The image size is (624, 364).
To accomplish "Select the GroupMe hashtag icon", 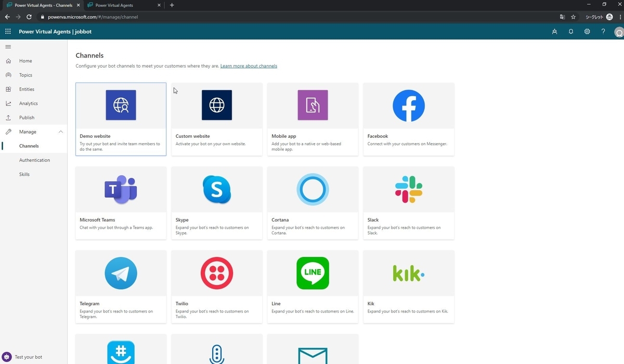I will [121, 353].
